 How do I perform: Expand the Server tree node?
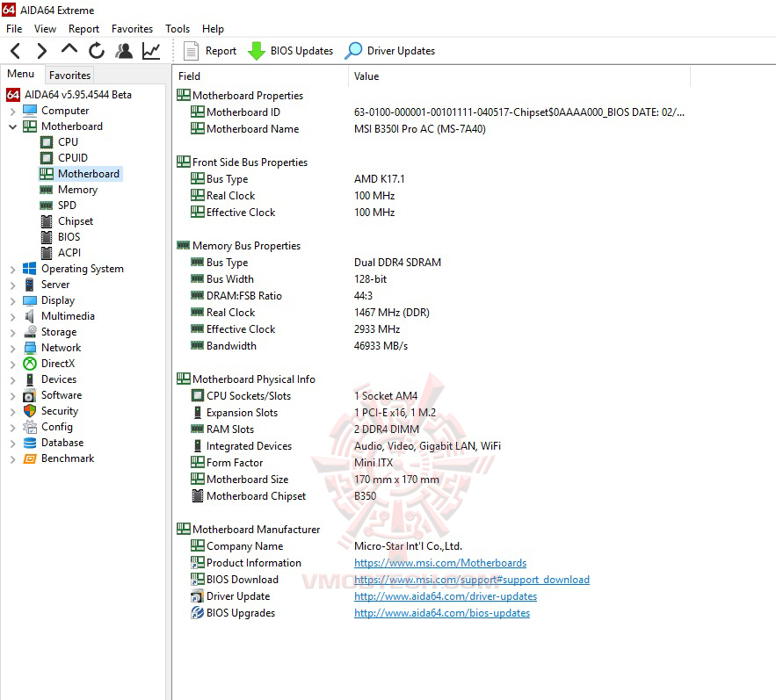click(13, 285)
